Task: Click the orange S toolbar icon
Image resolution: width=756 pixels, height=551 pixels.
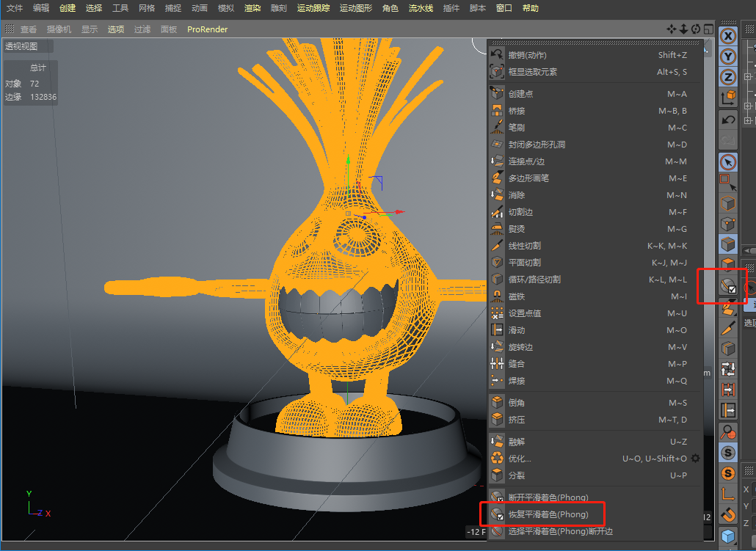Action: pyautogui.click(x=728, y=473)
